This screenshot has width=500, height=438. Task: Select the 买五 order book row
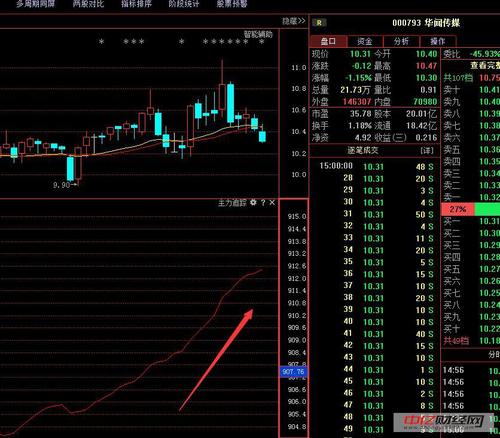tap(471, 269)
